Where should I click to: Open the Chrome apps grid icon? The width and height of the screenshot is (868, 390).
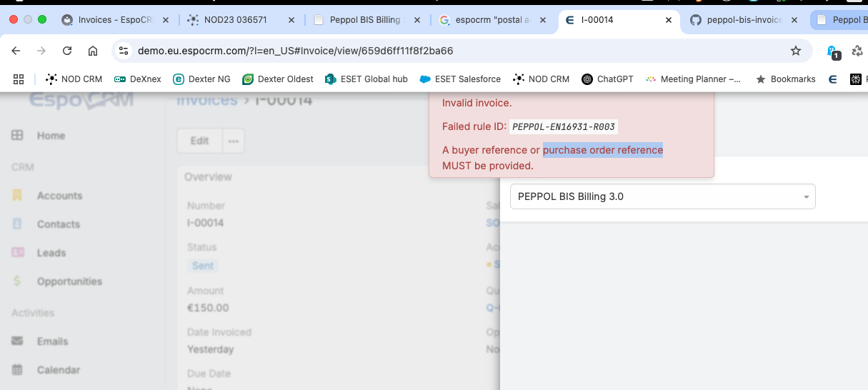[x=19, y=79]
